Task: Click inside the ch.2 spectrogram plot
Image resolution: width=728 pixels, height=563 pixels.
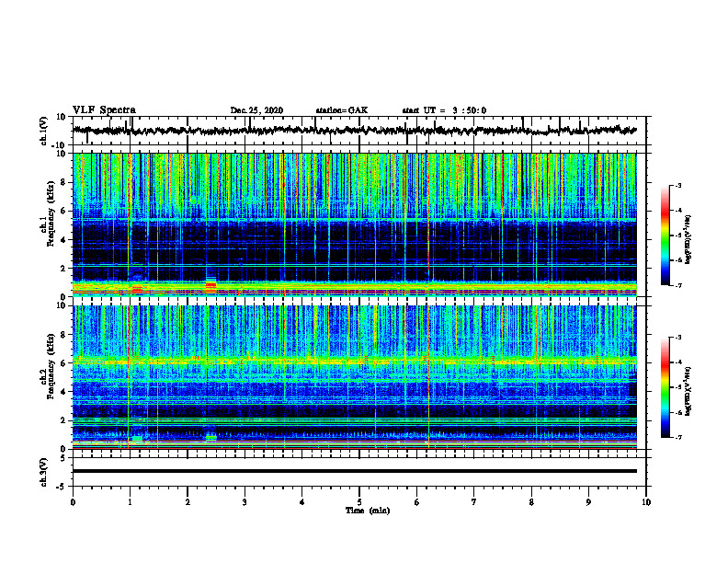Action: 354,377
